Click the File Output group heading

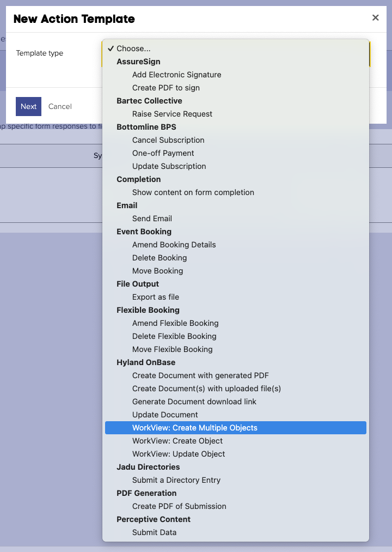click(x=138, y=284)
